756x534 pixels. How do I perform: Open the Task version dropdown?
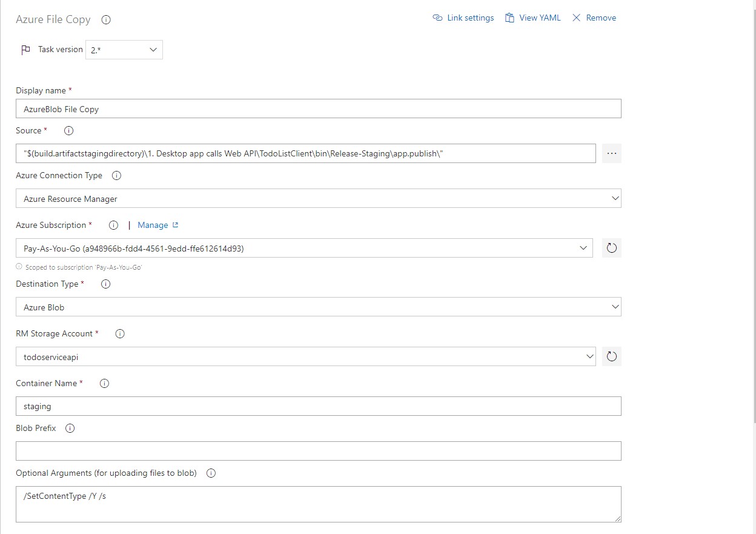124,50
